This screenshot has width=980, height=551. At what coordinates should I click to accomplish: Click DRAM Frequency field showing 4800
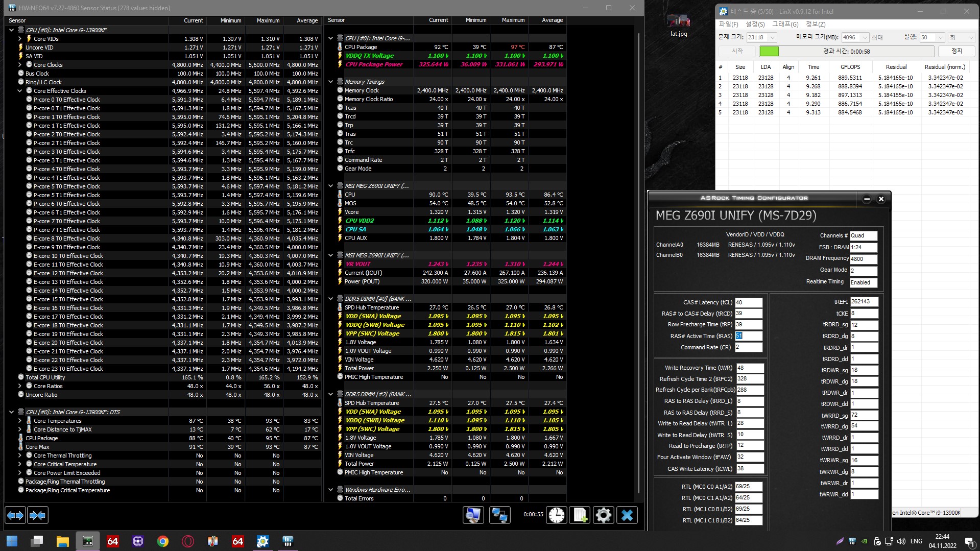[864, 259]
